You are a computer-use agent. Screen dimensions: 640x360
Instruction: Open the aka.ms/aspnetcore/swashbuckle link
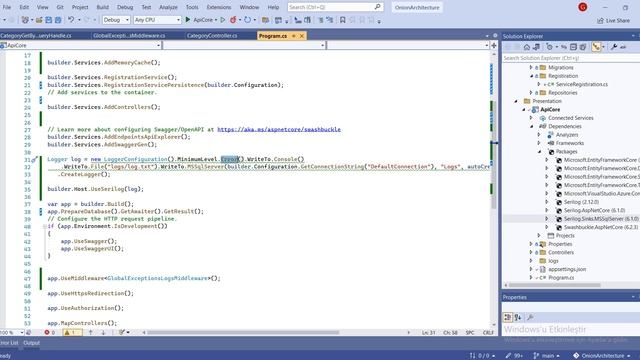tap(279, 129)
